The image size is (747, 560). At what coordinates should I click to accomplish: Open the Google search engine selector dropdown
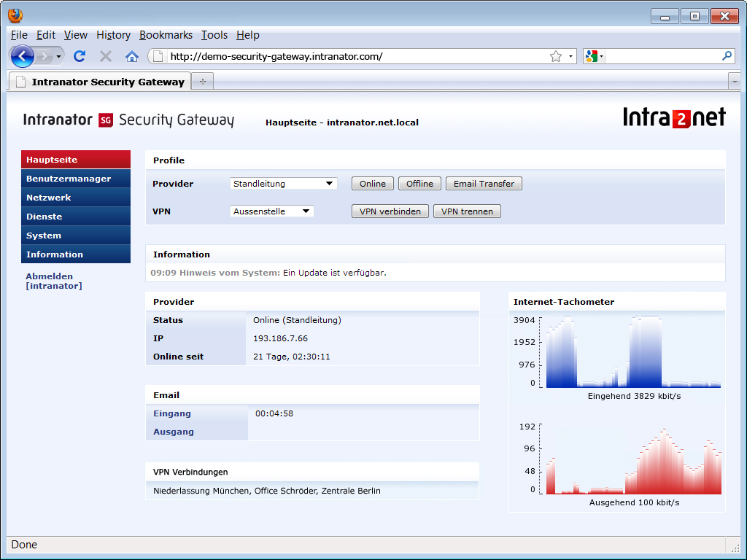pyautogui.click(x=594, y=56)
